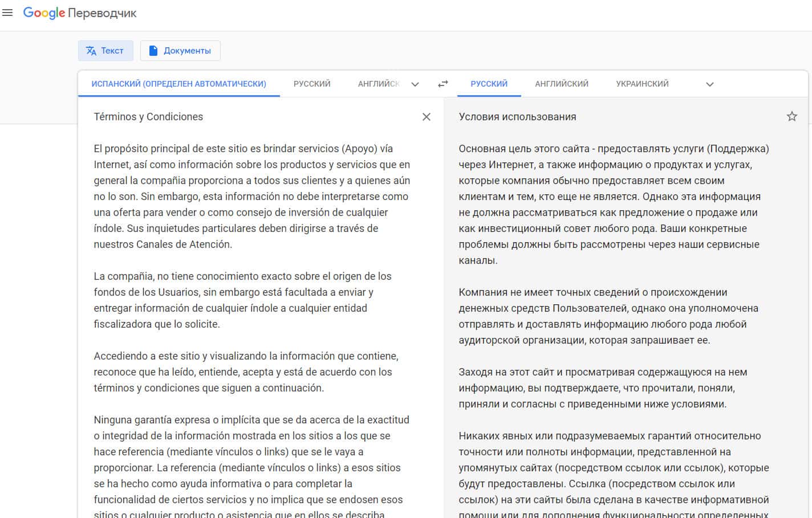This screenshot has height=518, width=812.
Task: Select РУССКИЙ as the target language
Action: 489,84
